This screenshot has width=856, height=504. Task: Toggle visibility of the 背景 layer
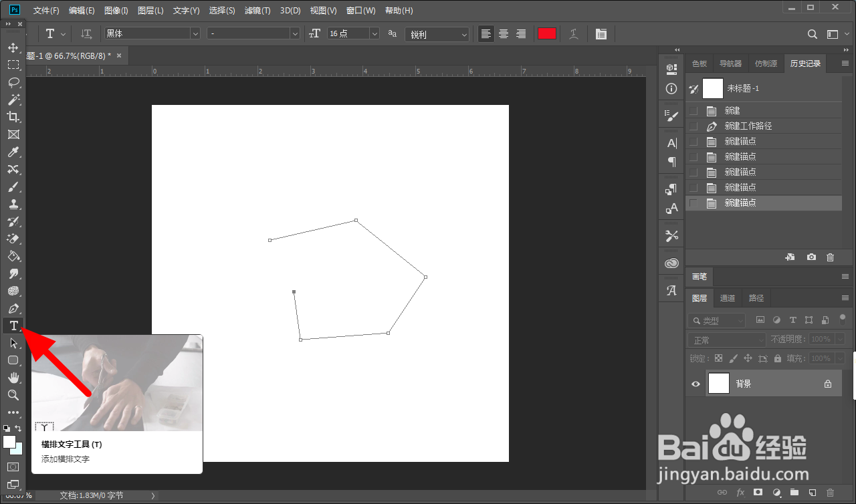tap(695, 384)
